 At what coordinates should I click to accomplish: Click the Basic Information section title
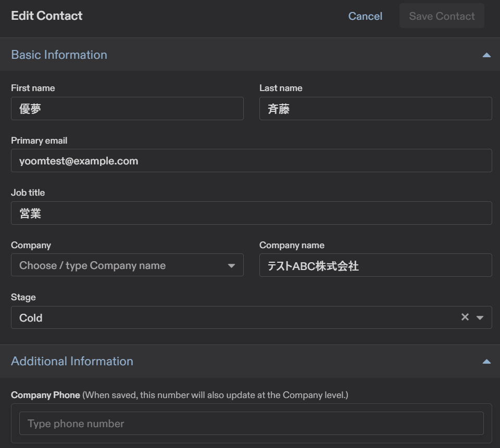(59, 55)
